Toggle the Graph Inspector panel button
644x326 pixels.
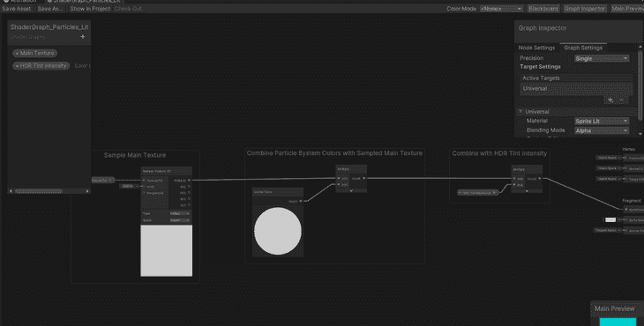[x=584, y=8]
